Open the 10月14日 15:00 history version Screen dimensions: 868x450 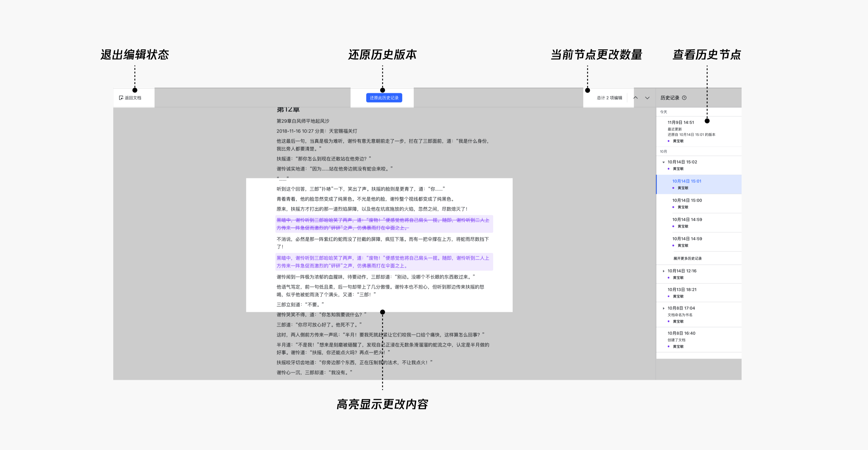point(687,200)
